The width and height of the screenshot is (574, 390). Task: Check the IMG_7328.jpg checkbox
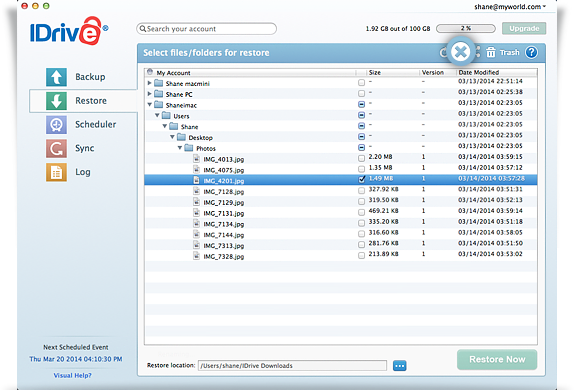[361, 255]
